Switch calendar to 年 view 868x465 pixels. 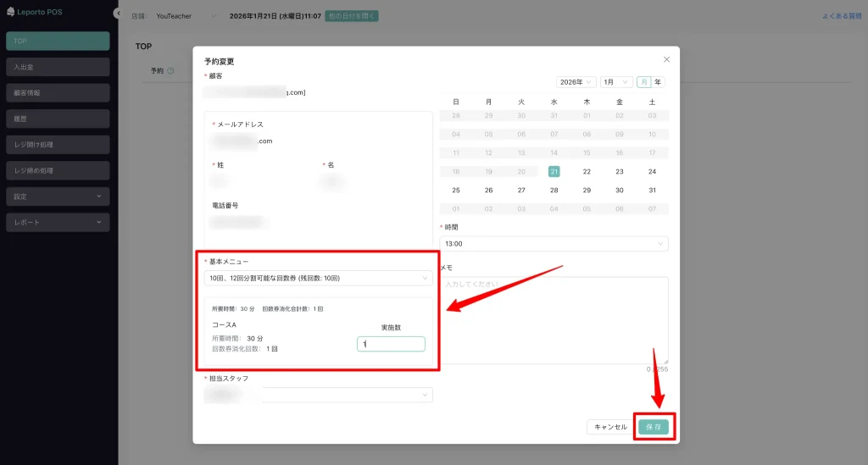(x=658, y=82)
